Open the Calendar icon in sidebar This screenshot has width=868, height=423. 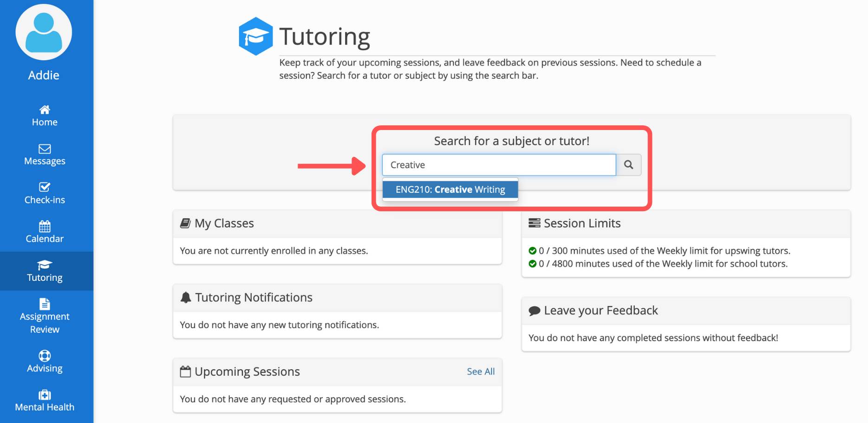pos(45,227)
